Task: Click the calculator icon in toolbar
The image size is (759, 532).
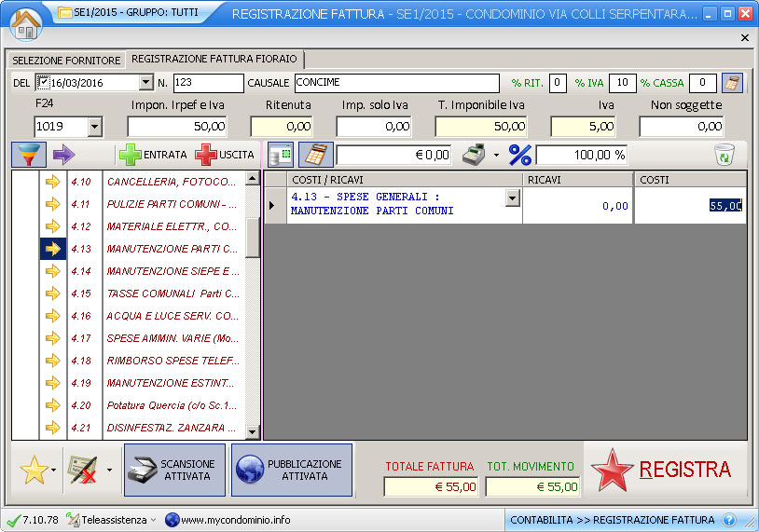Action: [315, 155]
